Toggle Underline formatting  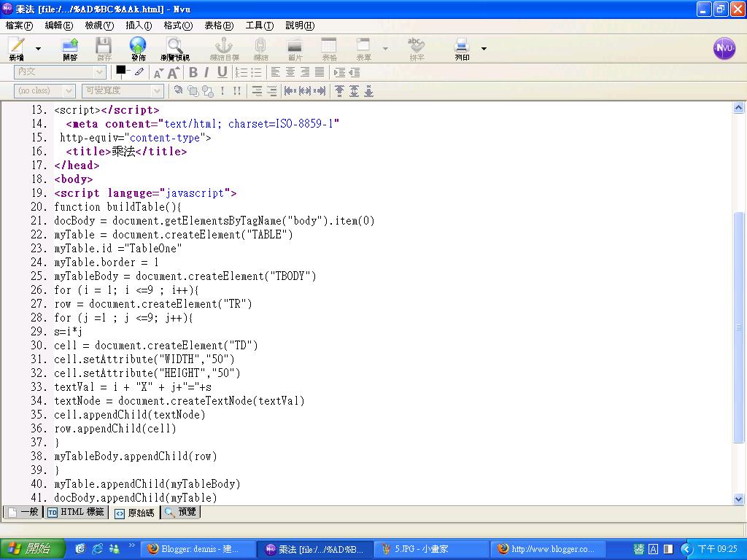(x=222, y=72)
